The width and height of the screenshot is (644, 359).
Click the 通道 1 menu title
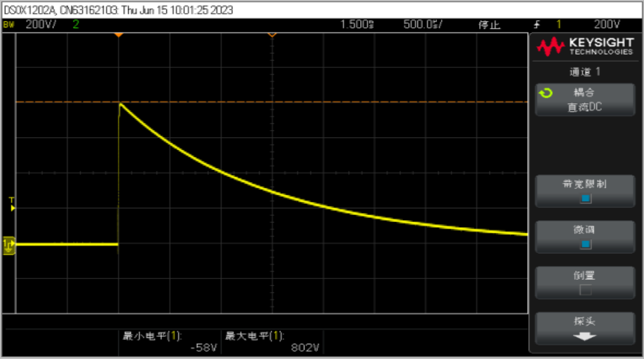[x=585, y=72]
